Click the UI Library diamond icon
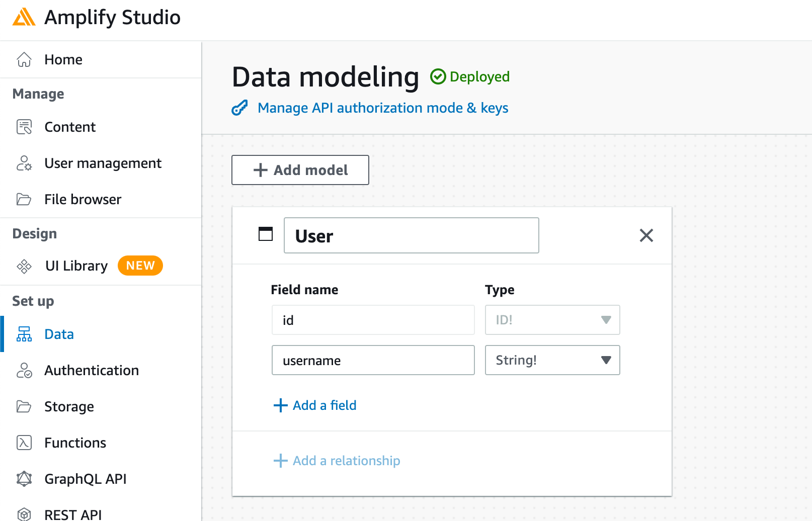The width and height of the screenshot is (812, 521). (x=24, y=266)
